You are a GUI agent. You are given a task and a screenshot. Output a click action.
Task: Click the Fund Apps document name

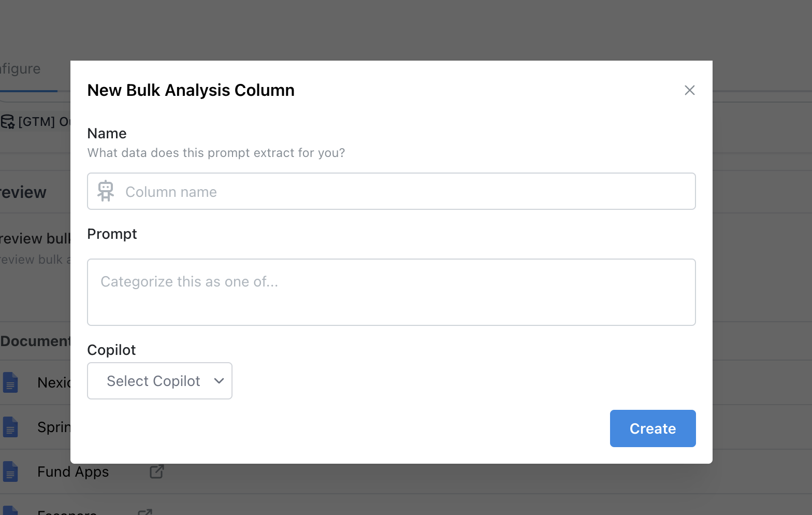coord(72,471)
